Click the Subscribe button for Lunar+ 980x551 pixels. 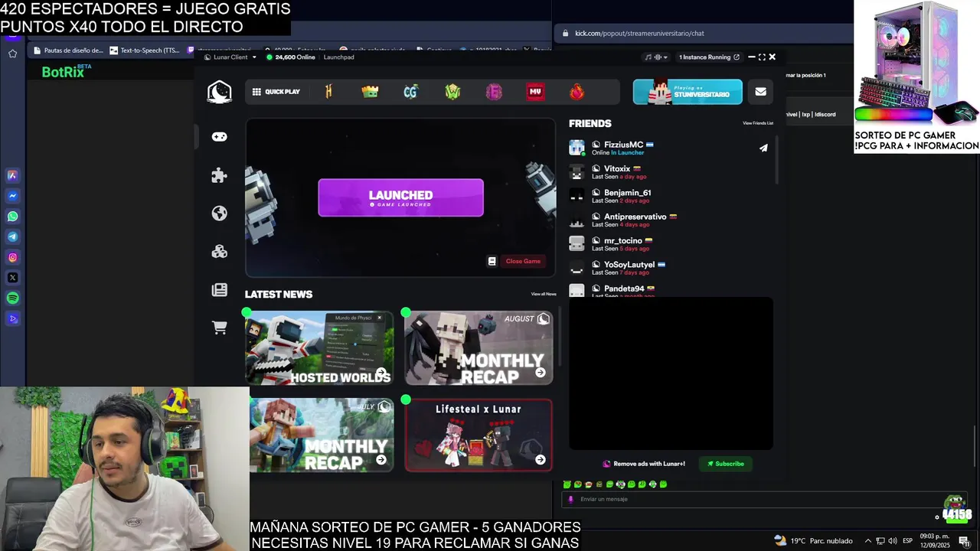click(725, 464)
